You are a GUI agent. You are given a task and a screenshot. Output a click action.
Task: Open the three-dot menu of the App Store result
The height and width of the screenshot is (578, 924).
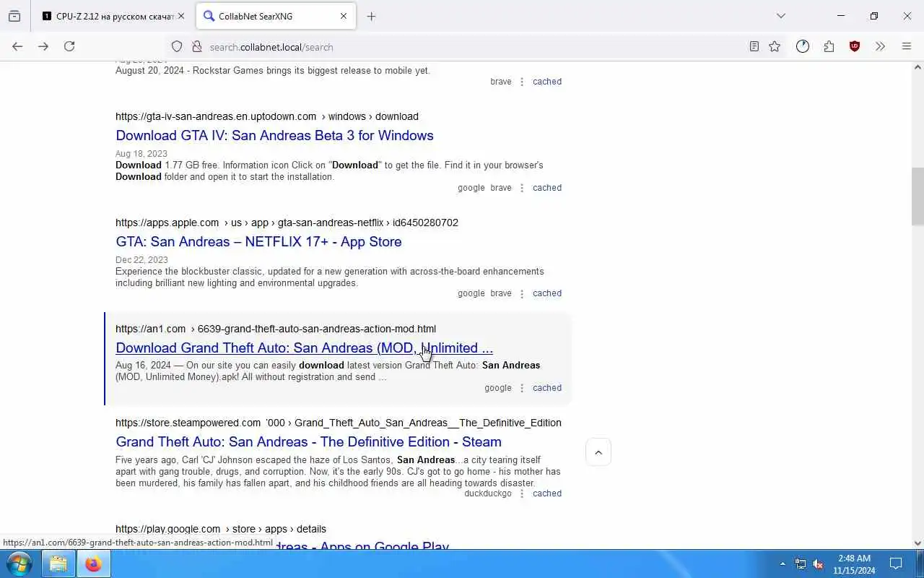tap(522, 293)
